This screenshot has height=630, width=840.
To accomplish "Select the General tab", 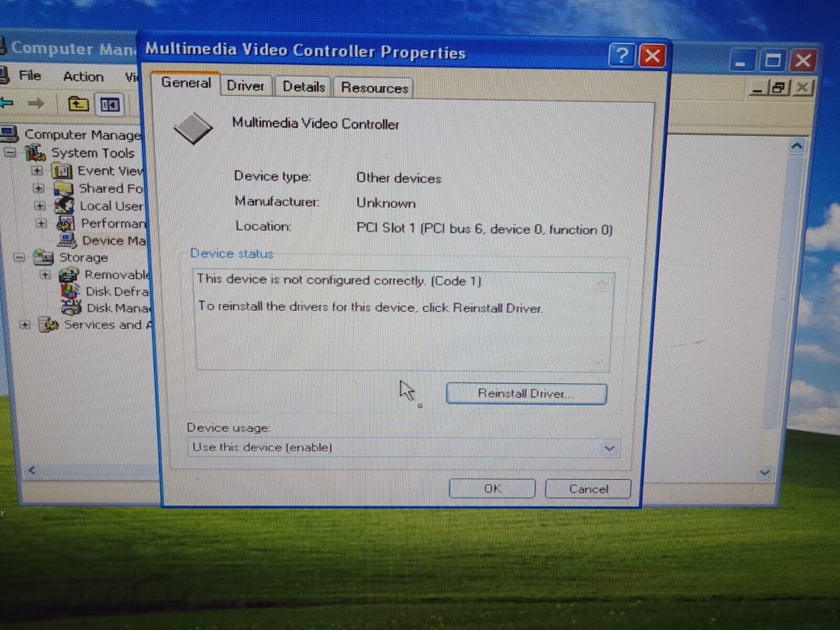I will point(186,83).
